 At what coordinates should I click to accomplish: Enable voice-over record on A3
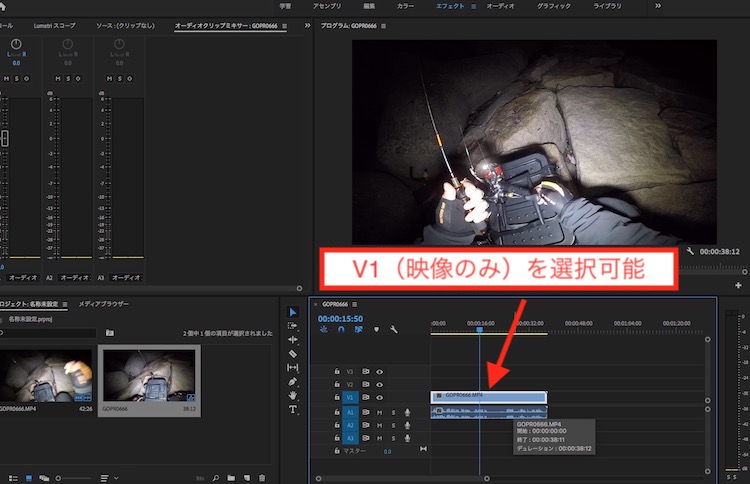pyautogui.click(x=408, y=438)
